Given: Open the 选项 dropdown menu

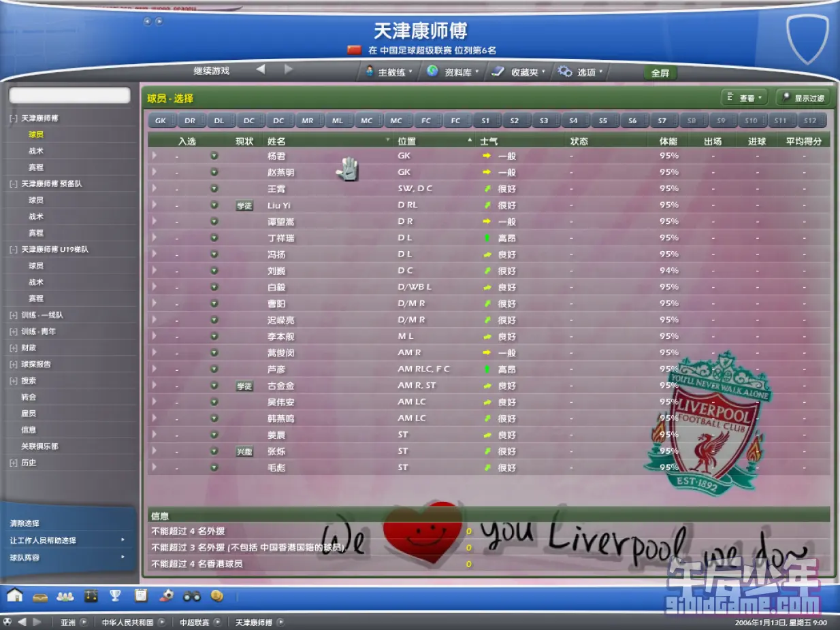Looking at the screenshot, I should 581,71.
